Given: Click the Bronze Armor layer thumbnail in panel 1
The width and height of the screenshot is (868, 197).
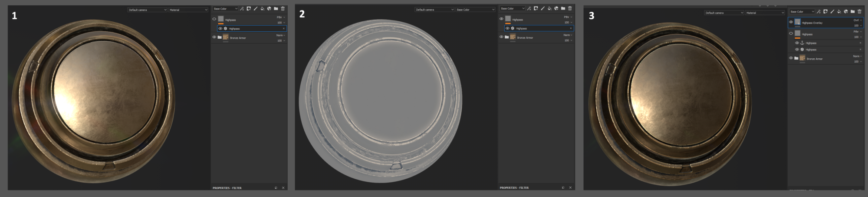Looking at the screenshot, I should coord(226,37).
